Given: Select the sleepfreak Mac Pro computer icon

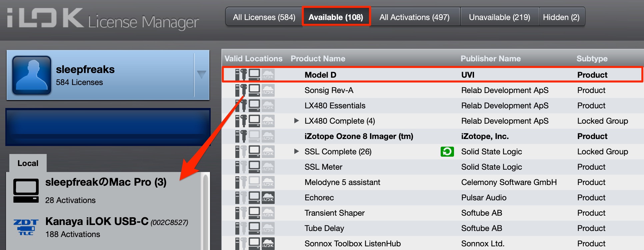Looking at the screenshot, I should [26, 191].
